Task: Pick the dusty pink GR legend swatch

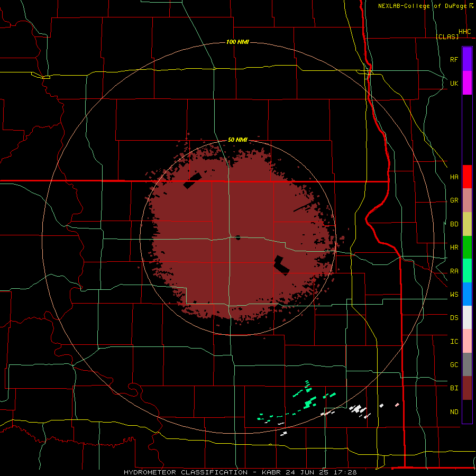Action: coord(467,200)
